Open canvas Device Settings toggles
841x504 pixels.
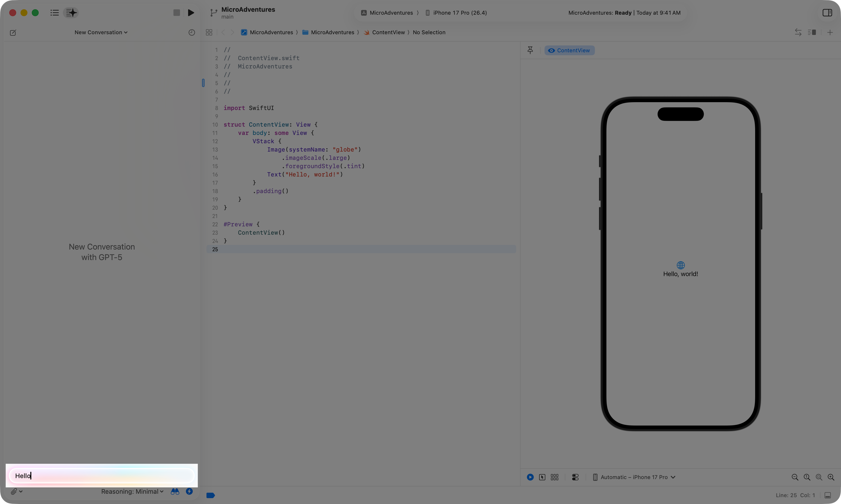click(x=575, y=477)
